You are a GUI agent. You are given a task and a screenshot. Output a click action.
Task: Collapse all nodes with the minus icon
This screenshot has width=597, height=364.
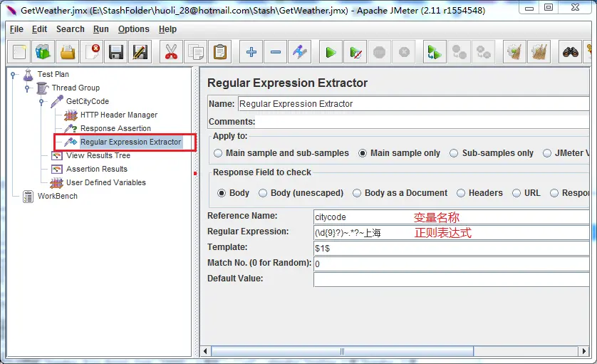tap(276, 52)
